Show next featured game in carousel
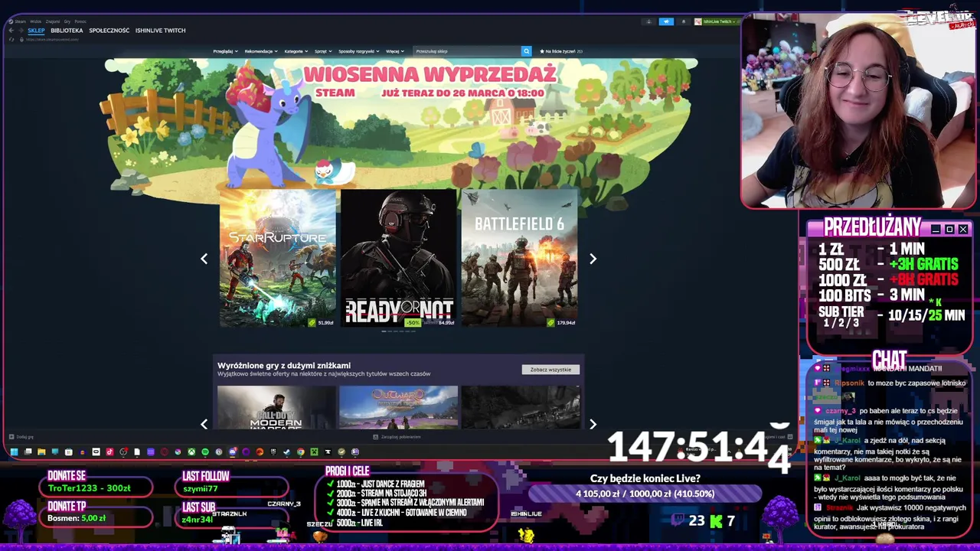Viewport: 980px width, 551px height. coord(593,259)
